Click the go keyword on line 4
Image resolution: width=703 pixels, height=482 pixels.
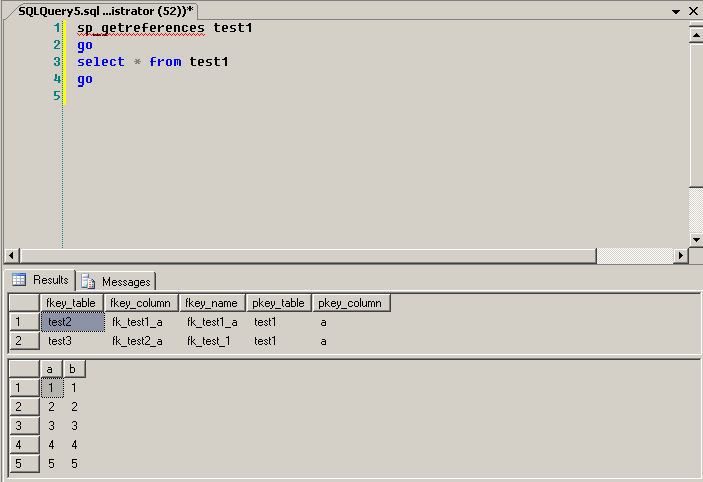85,79
